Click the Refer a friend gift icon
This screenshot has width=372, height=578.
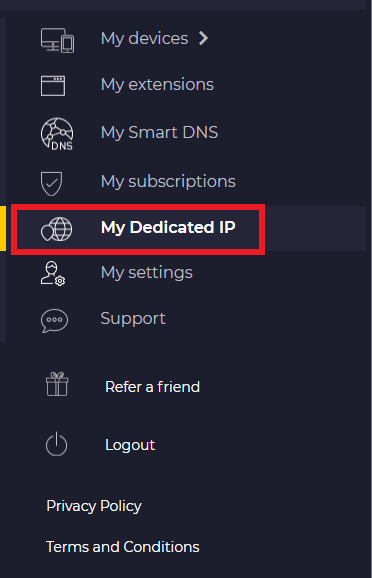(57, 384)
